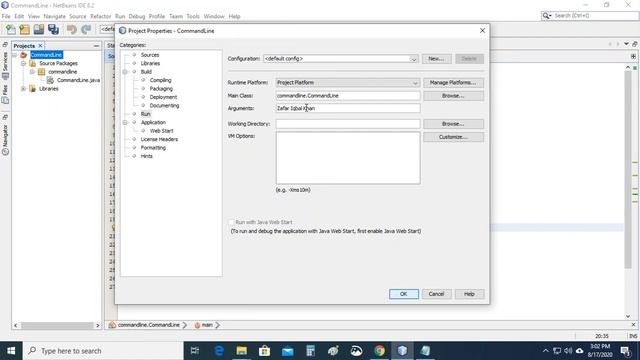This screenshot has height=360, width=640.
Task: Click the Windows taskbar search box
Action: point(103,351)
